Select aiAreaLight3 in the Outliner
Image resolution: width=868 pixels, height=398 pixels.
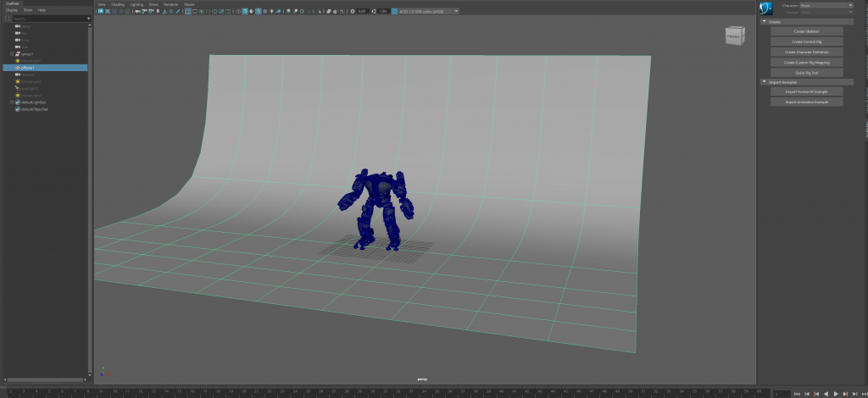(x=31, y=96)
